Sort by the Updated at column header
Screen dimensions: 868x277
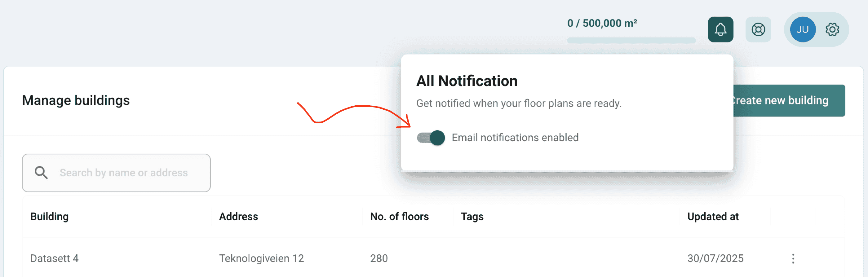coord(713,216)
